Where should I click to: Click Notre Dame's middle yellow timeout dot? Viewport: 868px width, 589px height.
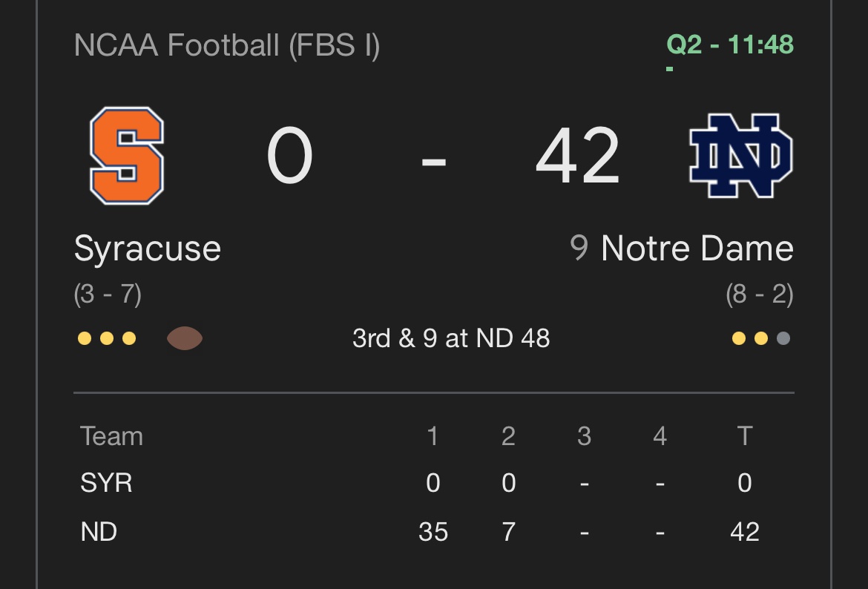tap(761, 338)
